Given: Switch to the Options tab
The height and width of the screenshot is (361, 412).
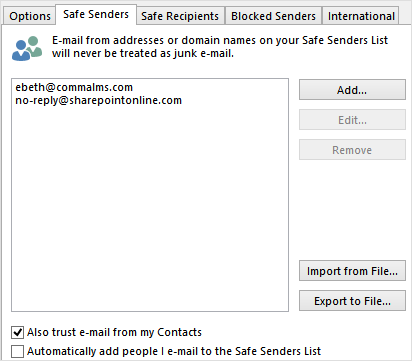Looking at the screenshot, I should [x=30, y=16].
